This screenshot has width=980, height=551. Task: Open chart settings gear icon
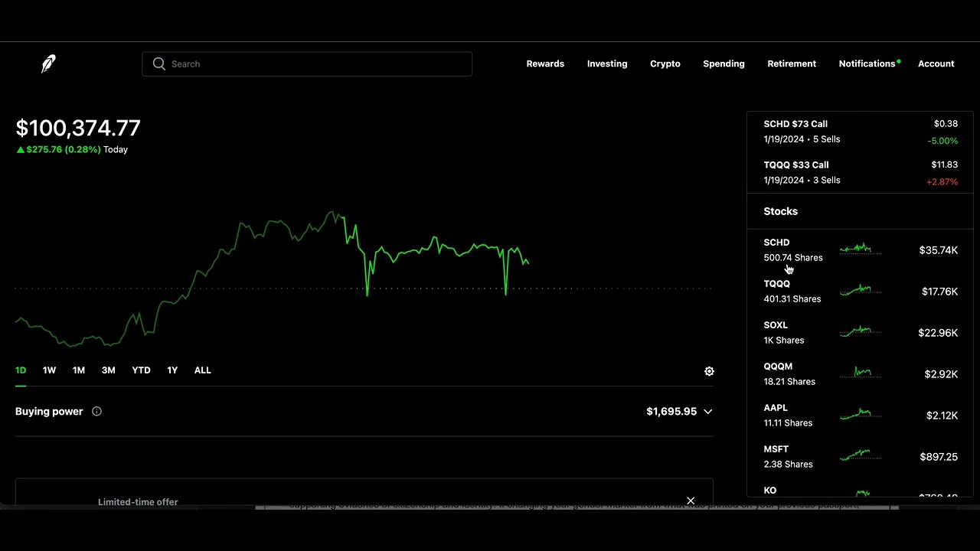coord(709,371)
